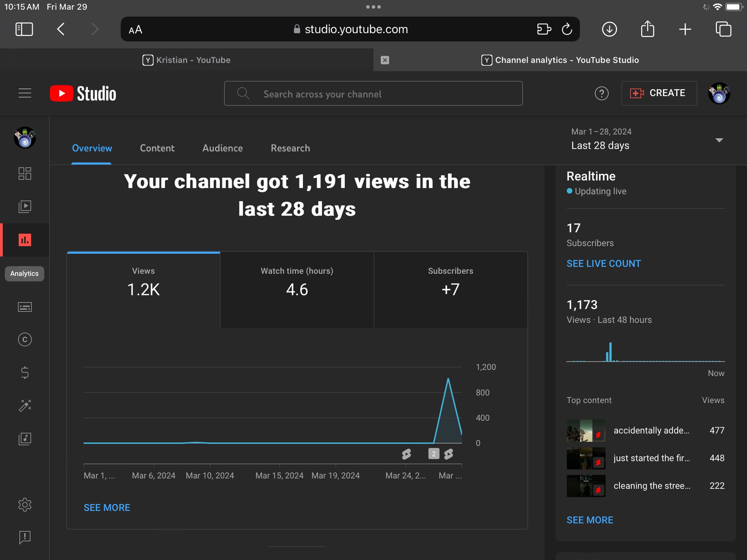This screenshot has width=747, height=560.
Task: Switch to the Research tab
Action: tap(290, 148)
